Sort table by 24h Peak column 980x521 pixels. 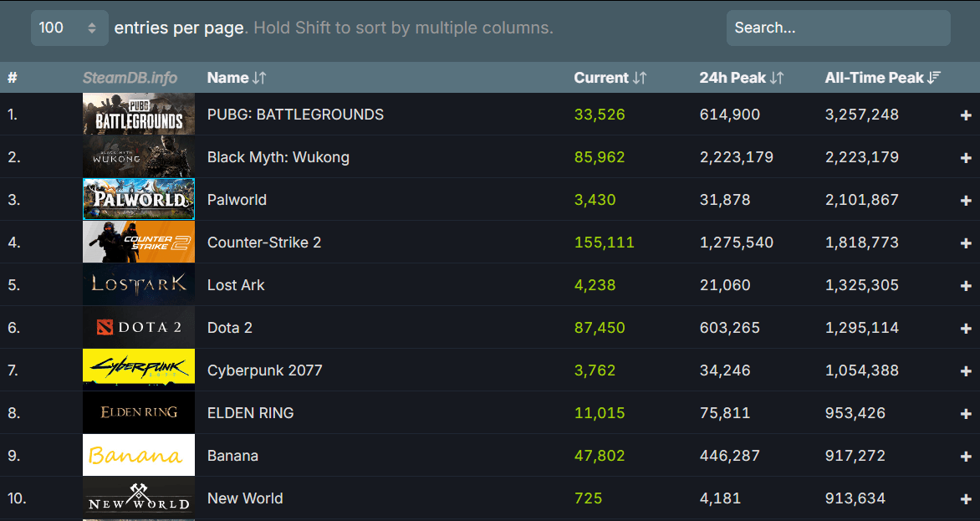pos(741,78)
